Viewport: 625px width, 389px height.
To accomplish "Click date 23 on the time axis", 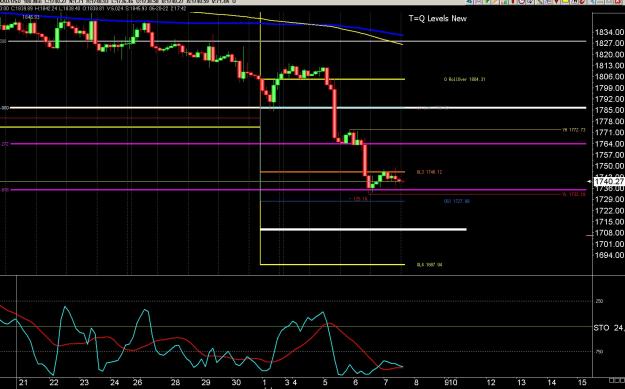I will coord(84,383).
